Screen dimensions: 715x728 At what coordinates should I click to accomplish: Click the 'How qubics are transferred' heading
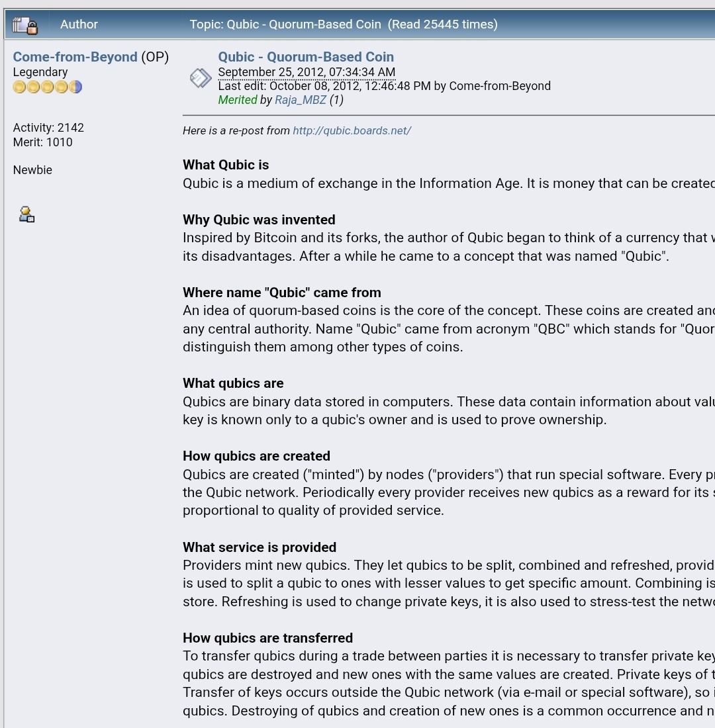(x=268, y=638)
